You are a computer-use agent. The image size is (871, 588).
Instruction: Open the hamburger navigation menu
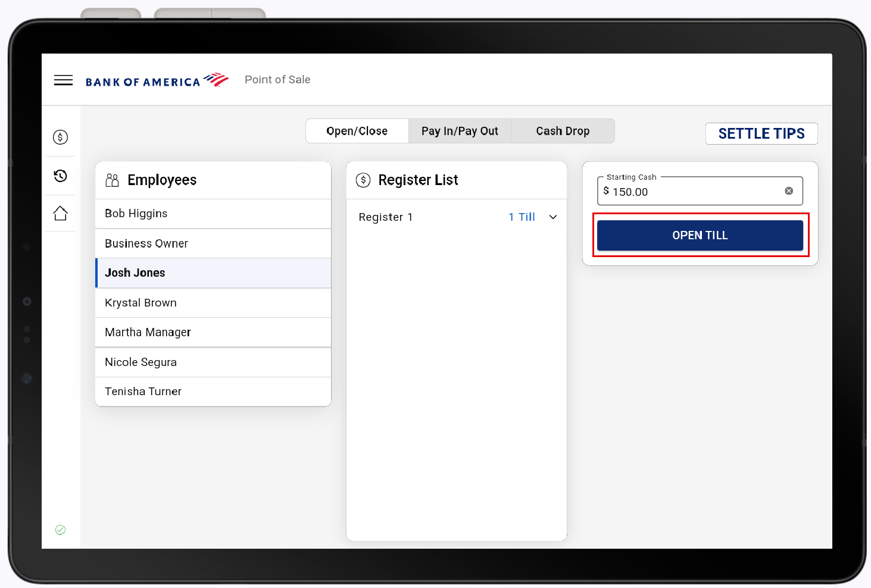tap(63, 80)
